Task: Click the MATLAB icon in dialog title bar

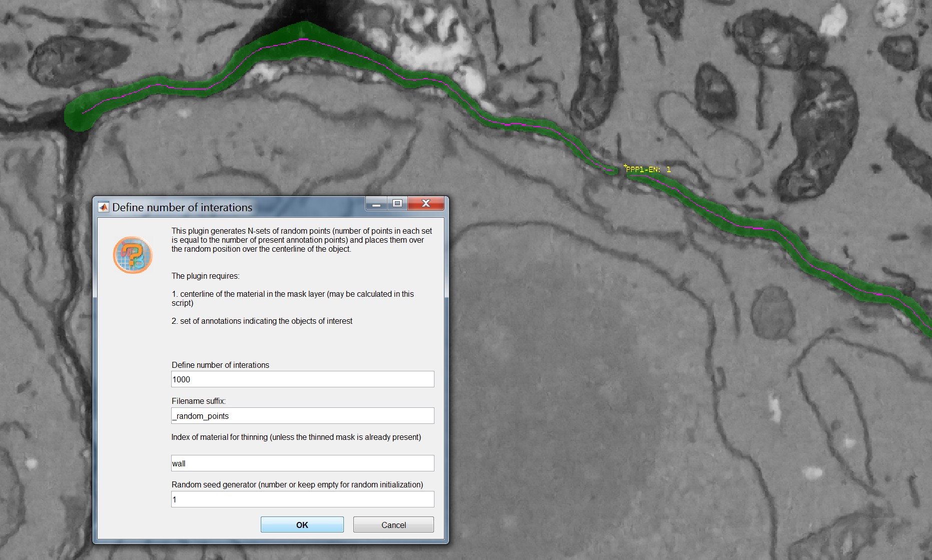Action: pyautogui.click(x=104, y=207)
